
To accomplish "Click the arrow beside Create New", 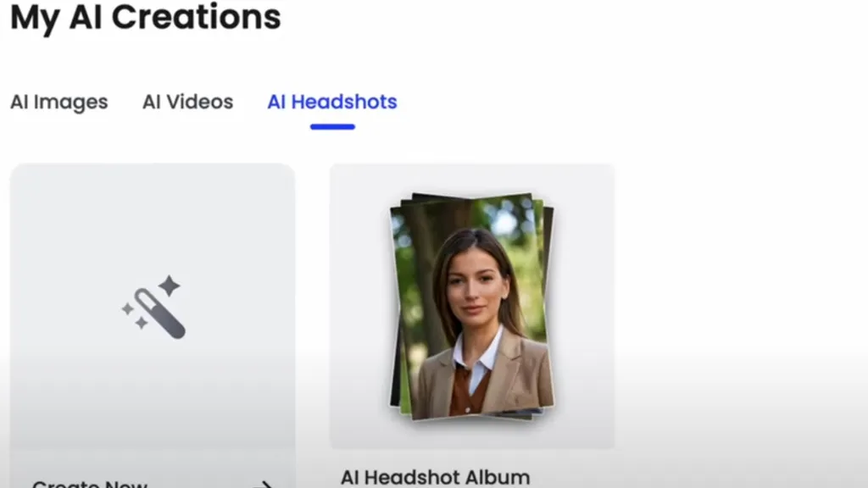I will pyautogui.click(x=264, y=484).
